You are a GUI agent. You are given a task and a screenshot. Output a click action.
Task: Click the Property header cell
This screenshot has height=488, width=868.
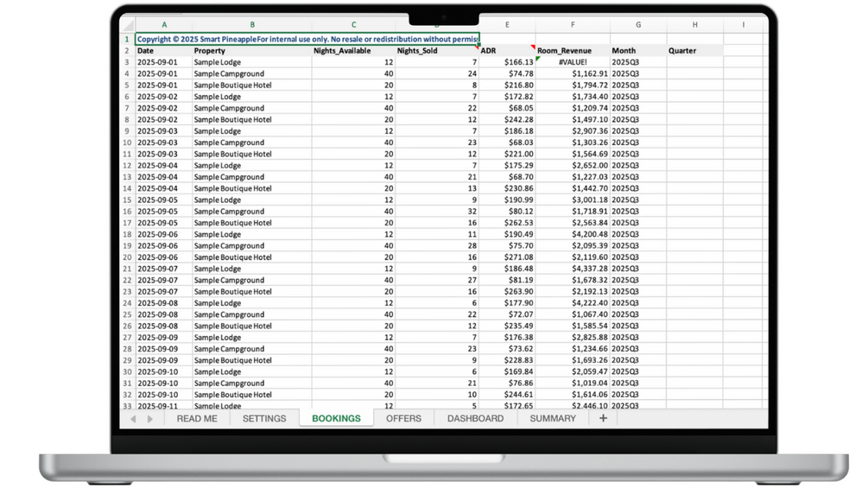pyautogui.click(x=252, y=51)
